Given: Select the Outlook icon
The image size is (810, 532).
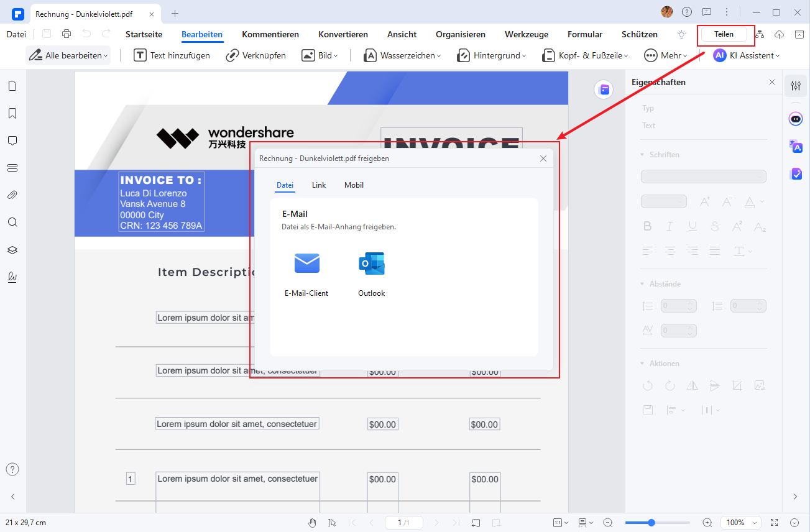Looking at the screenshot, I should [x=372, y=264].
